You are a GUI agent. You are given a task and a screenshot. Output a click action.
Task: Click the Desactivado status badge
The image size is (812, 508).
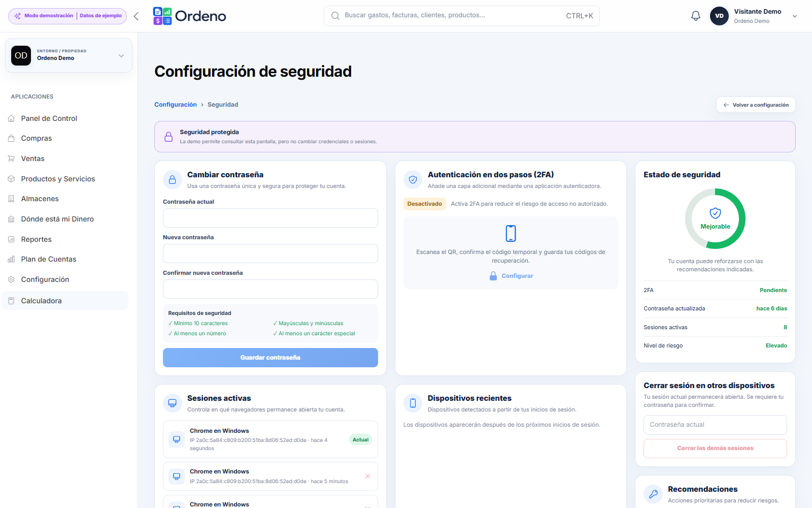[x=425, y=204]
